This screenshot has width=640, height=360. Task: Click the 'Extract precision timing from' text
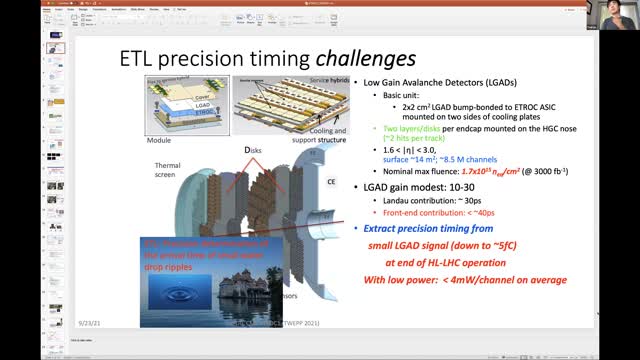point(428,229)
